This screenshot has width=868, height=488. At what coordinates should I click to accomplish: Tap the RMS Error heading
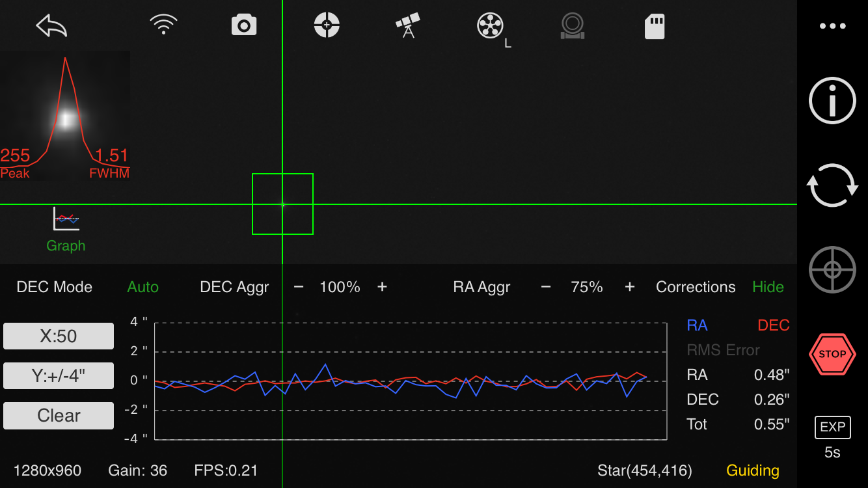(x=724, y=350)
